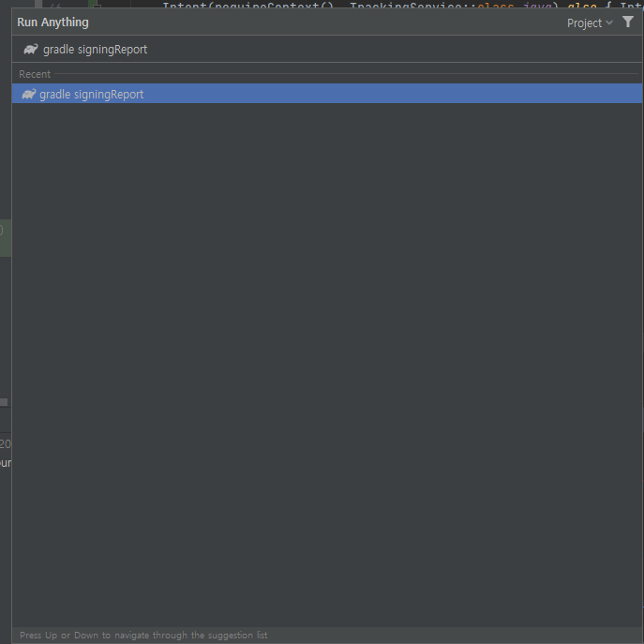The width and height of the screenshot is (644, 644).
Task: Click the Gradle elephant icon in the Recent row
Action: coord(28,95)
